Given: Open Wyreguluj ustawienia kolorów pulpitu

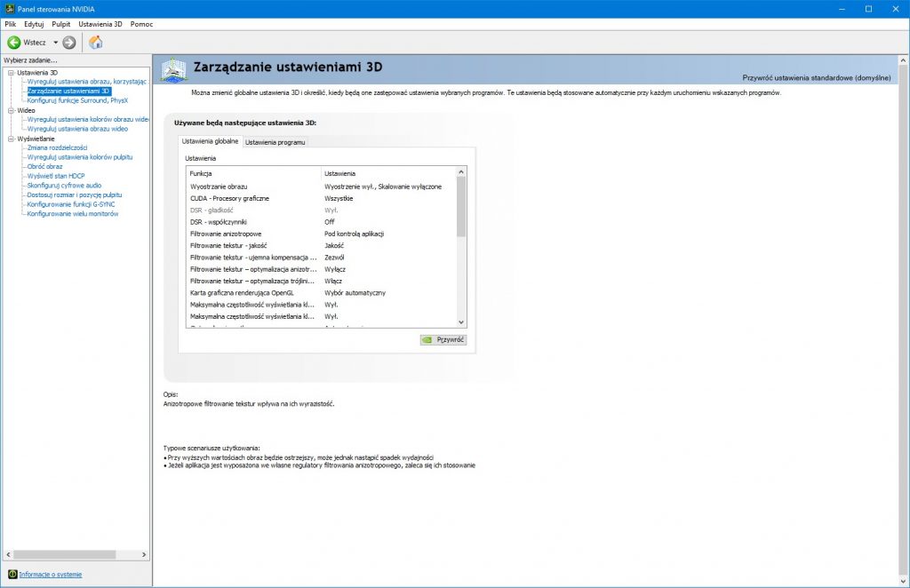Looking at the screenshot, I should [x=79, y=157].
